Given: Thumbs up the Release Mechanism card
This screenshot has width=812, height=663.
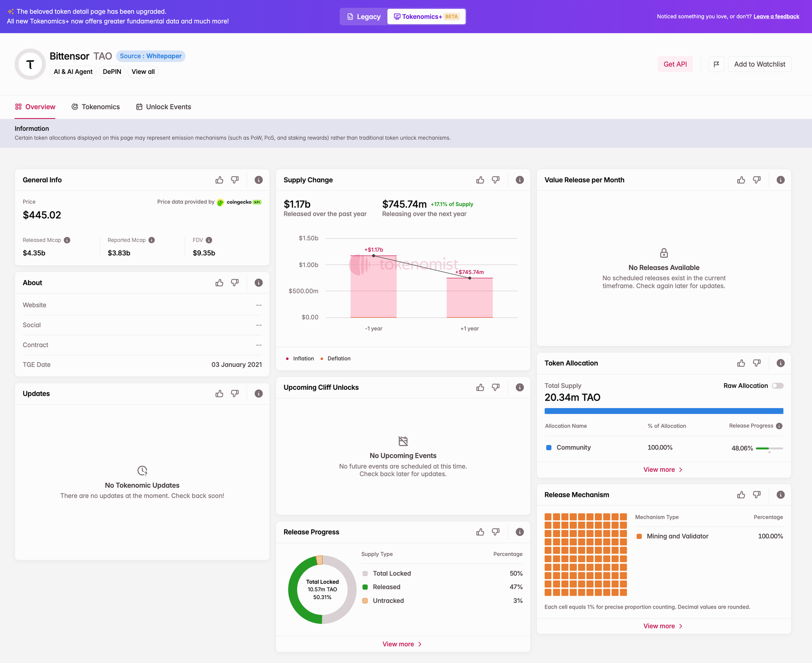Looking at the screenshot, I should [x=741, y=495].
